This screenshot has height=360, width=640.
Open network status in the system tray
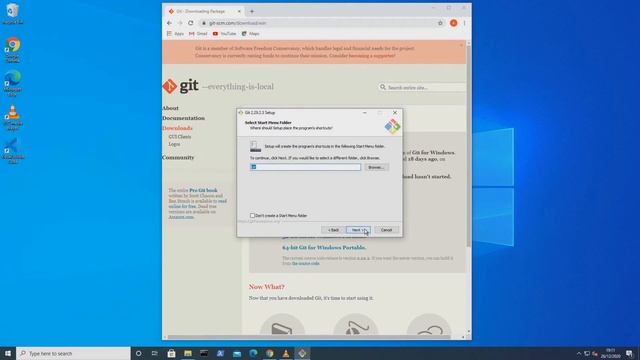(x=587, y=353)
